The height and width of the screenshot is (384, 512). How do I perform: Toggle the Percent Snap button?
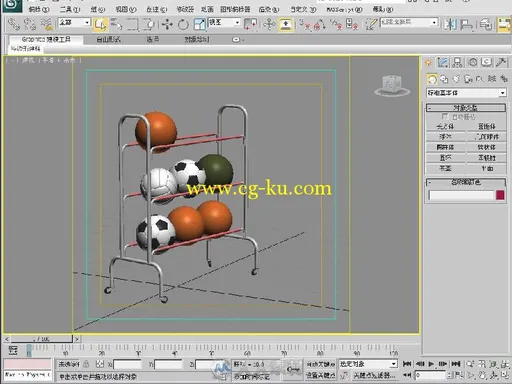336,25
